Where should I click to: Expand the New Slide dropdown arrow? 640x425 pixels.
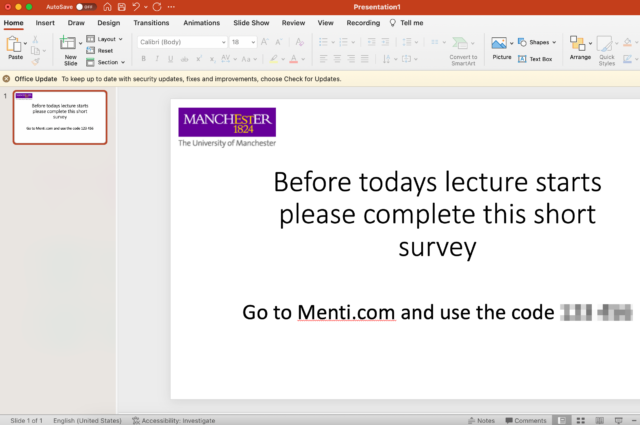point(80,43)
